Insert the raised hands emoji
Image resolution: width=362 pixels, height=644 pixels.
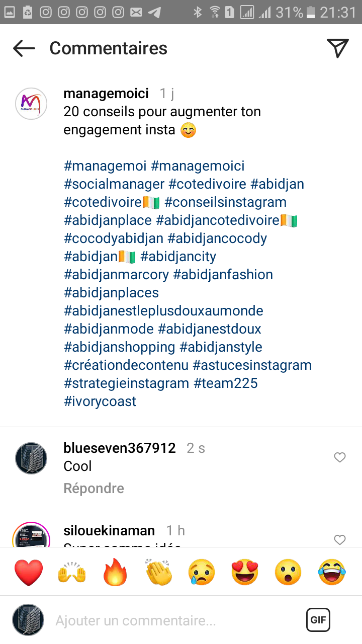point(72,573)
